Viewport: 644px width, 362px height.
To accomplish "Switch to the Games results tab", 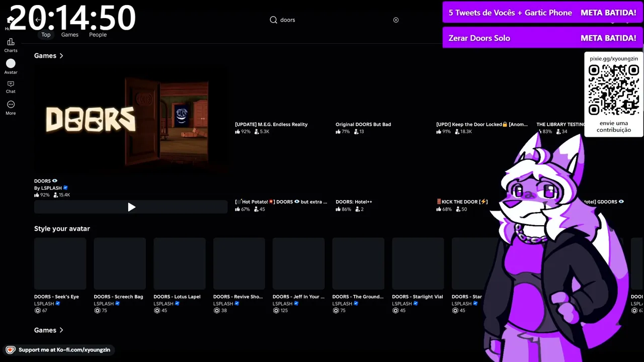I will 70,35.
